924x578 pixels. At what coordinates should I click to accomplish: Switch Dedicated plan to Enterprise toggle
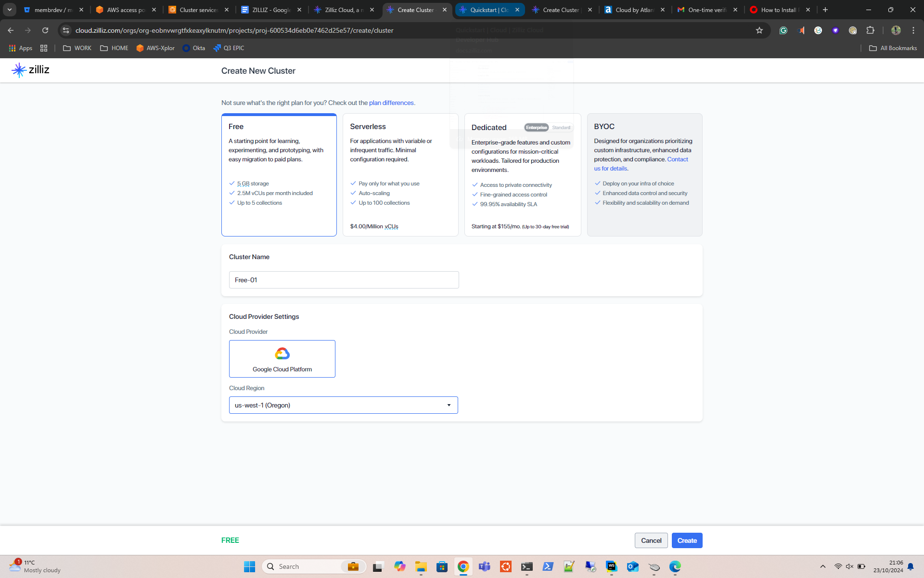tap(536, 128)
